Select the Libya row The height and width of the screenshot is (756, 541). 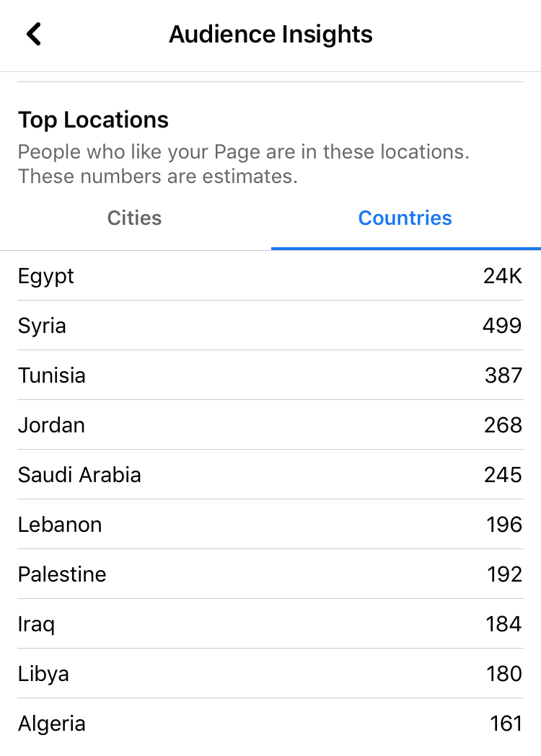point(270,674)
